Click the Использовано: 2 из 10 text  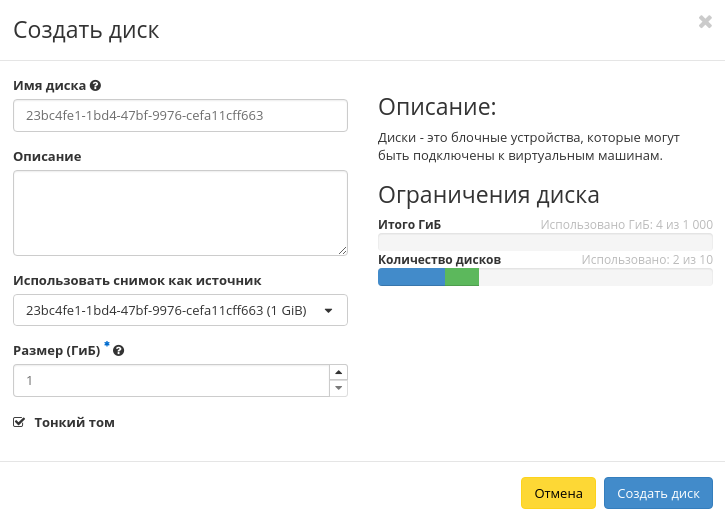647,259
